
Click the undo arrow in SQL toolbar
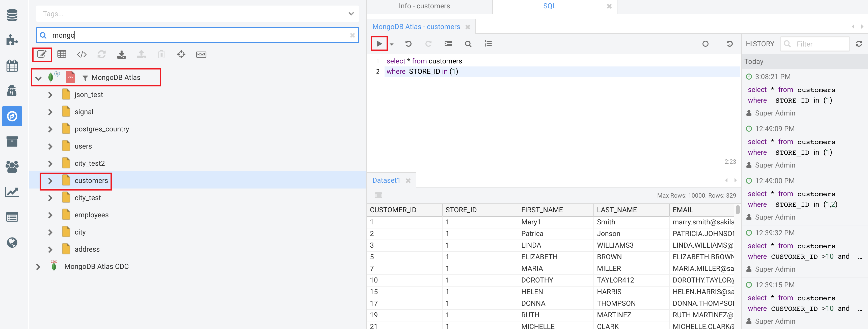[x=408, y=44]
